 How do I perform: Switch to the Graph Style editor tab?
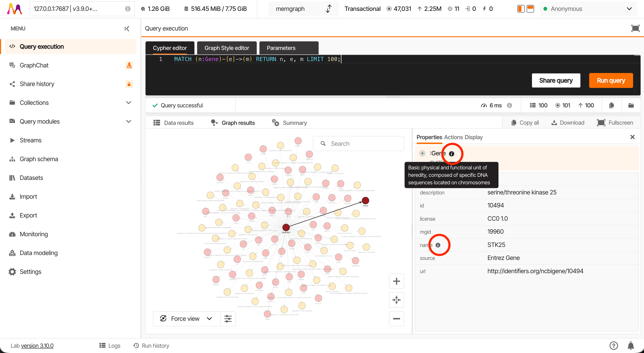pyautogui.click(x=226, y=48)
